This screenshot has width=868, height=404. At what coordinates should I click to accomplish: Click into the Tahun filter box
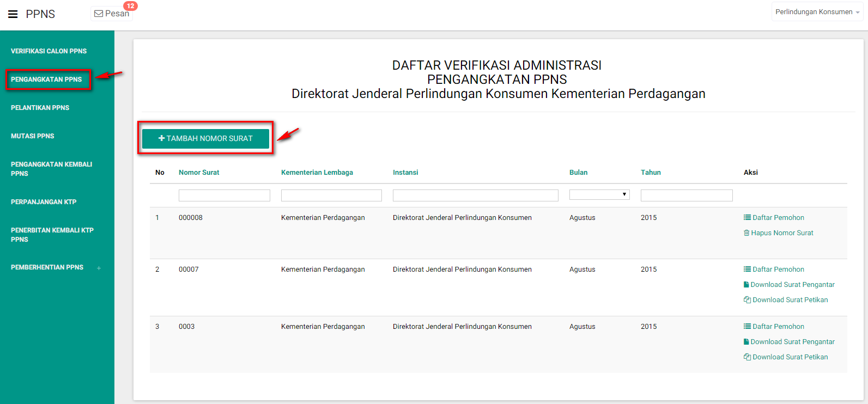pos(686,195)
